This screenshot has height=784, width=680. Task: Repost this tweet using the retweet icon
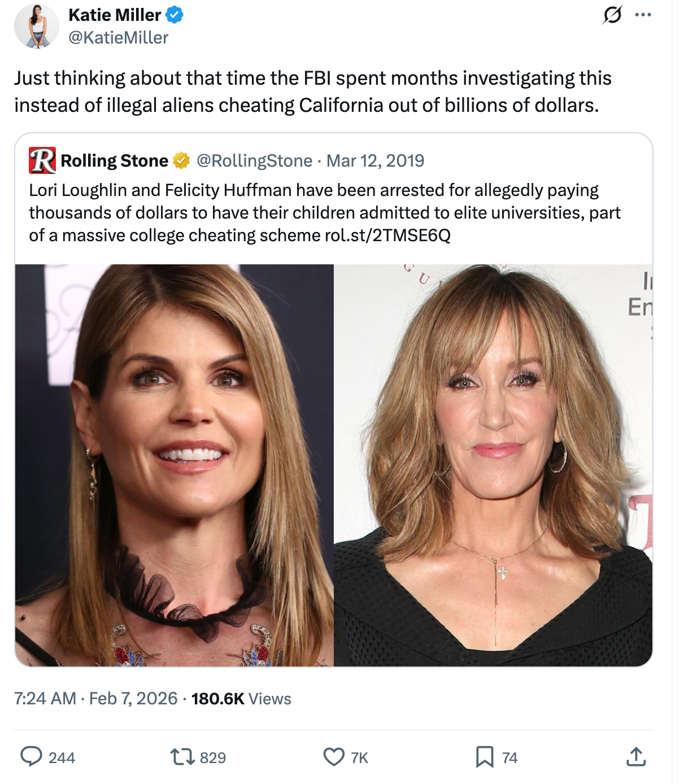[x=182, y=756]
